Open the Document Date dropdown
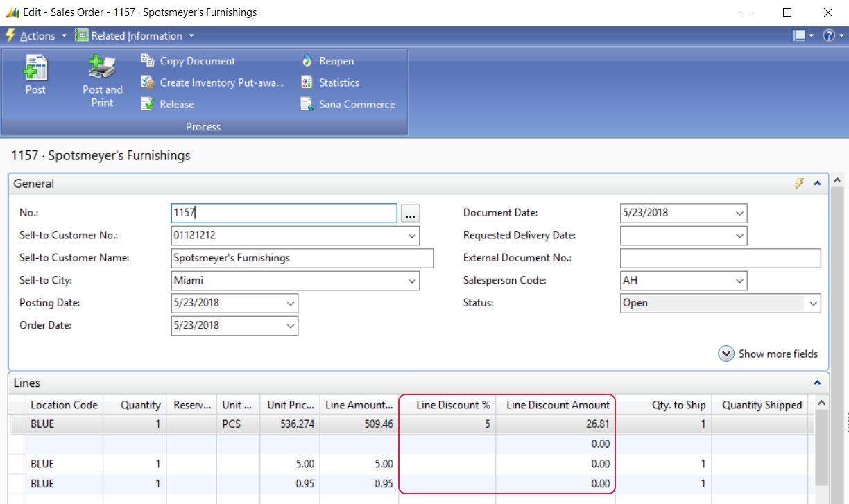This screenshot has height=504, width=849. (740, 213)
